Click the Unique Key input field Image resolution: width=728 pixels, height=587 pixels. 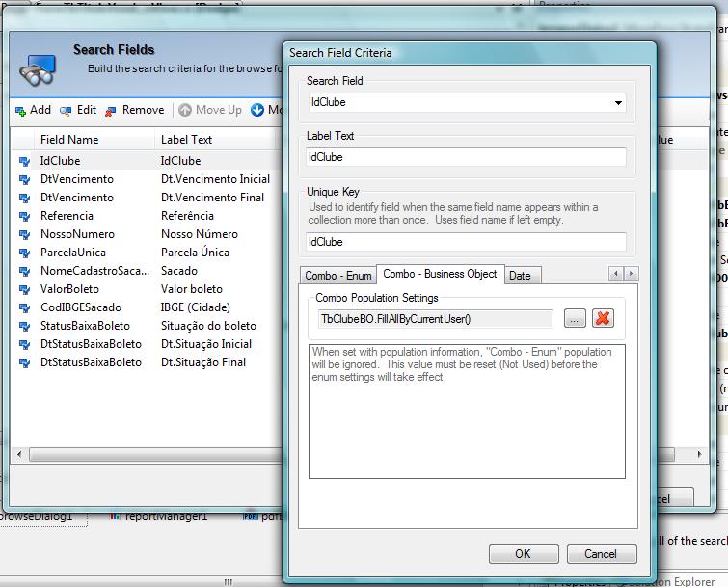click(x=466, y=242)
